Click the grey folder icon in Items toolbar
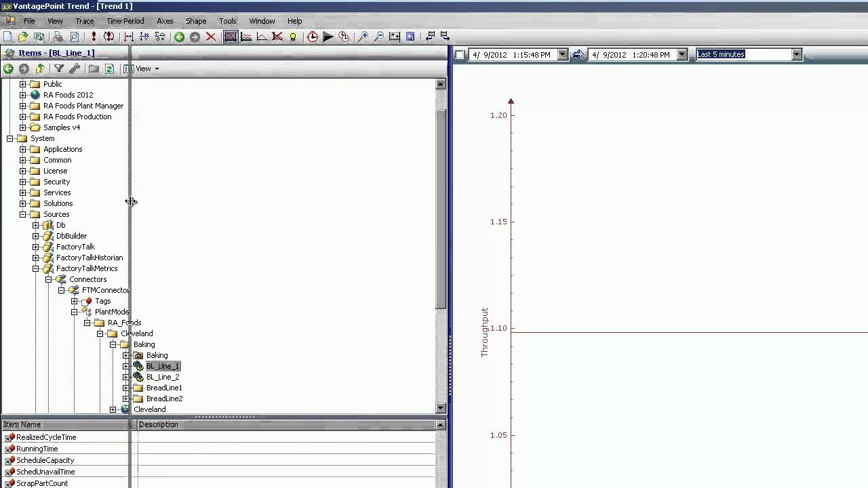Image resolution: width=868 pixels, height=488 pixels. point(94,68)
